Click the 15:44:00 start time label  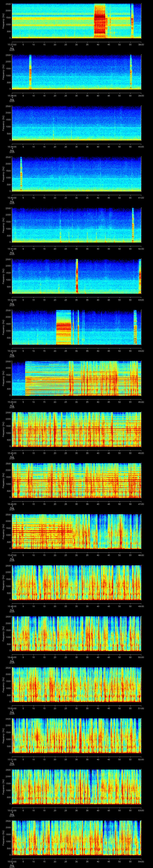[12, 402]
